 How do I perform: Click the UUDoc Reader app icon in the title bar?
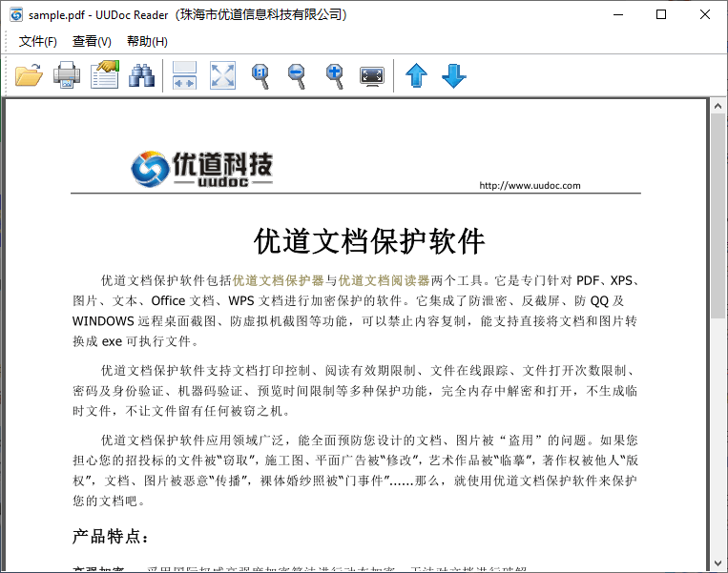(x=16, y=15)
